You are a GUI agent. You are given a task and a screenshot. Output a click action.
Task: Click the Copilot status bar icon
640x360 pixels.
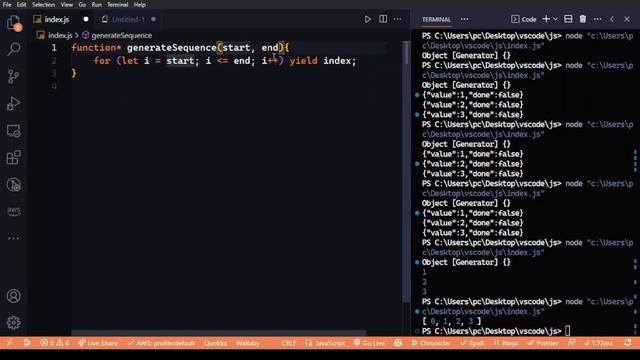pos(398,343)
